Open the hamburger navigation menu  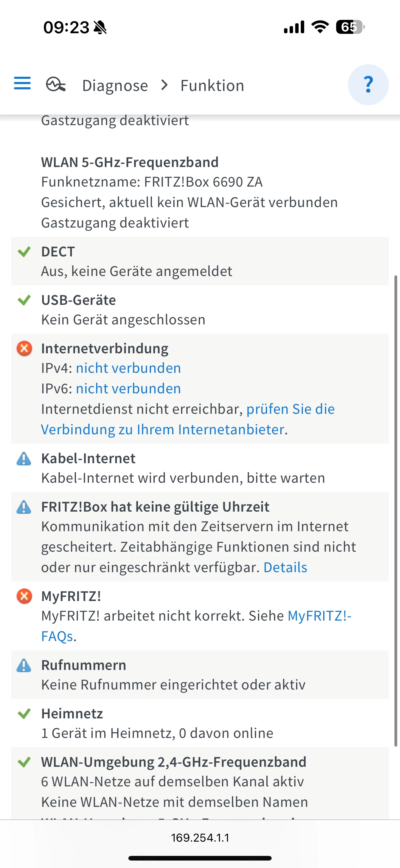point(22,83)
